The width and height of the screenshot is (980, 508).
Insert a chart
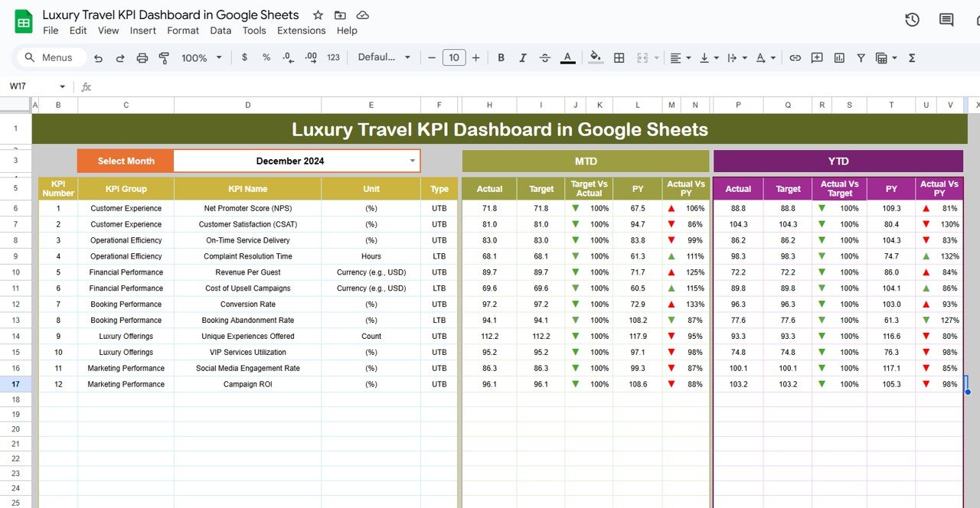(839, 57)
